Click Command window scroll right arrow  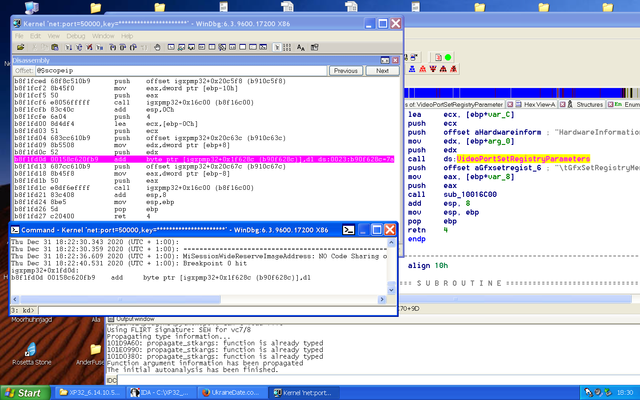click(382, 300)
